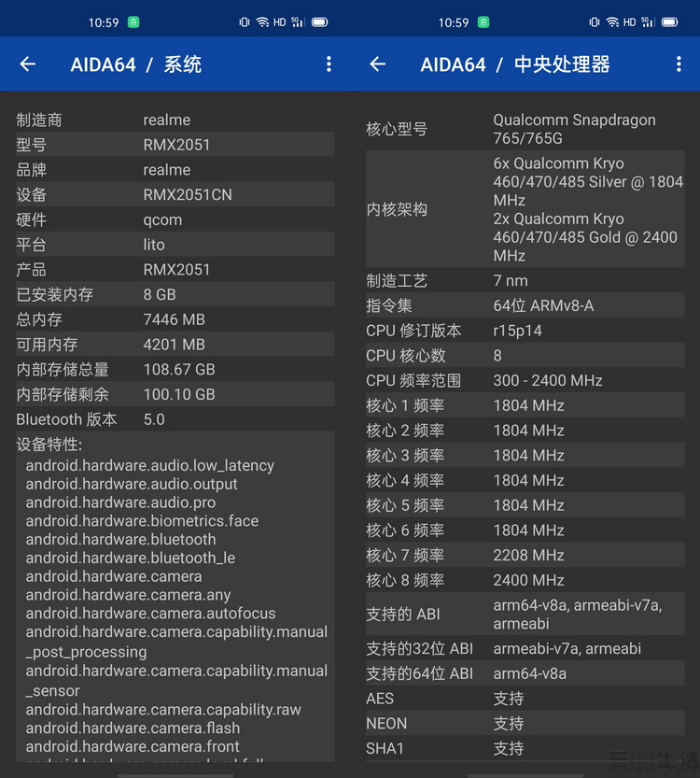This screenshot has height=778, width=700.
Task: Tap the battery icon in right status bar
Action: [670, 22]
